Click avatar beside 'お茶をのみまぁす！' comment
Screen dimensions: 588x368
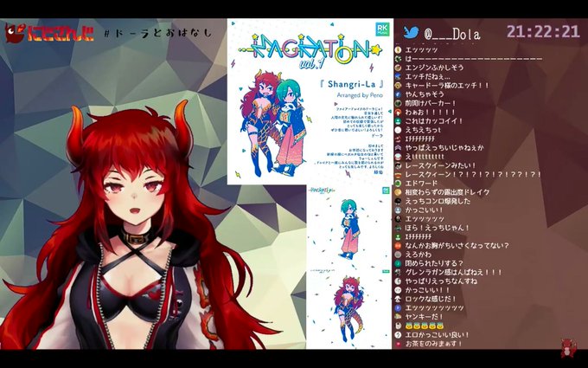tap(398, 344)
